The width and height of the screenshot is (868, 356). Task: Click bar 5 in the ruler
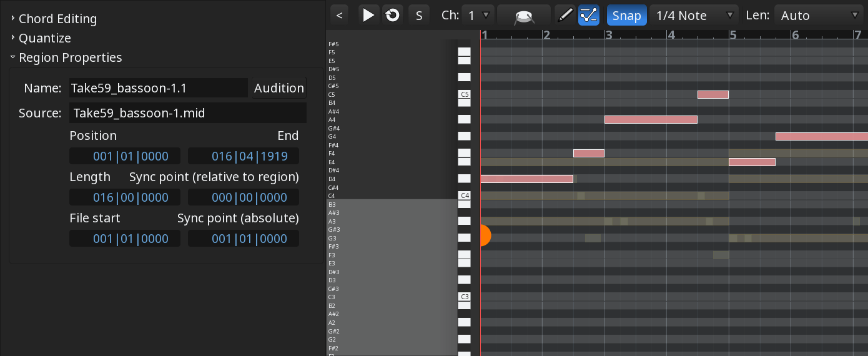tap(734, 35)
